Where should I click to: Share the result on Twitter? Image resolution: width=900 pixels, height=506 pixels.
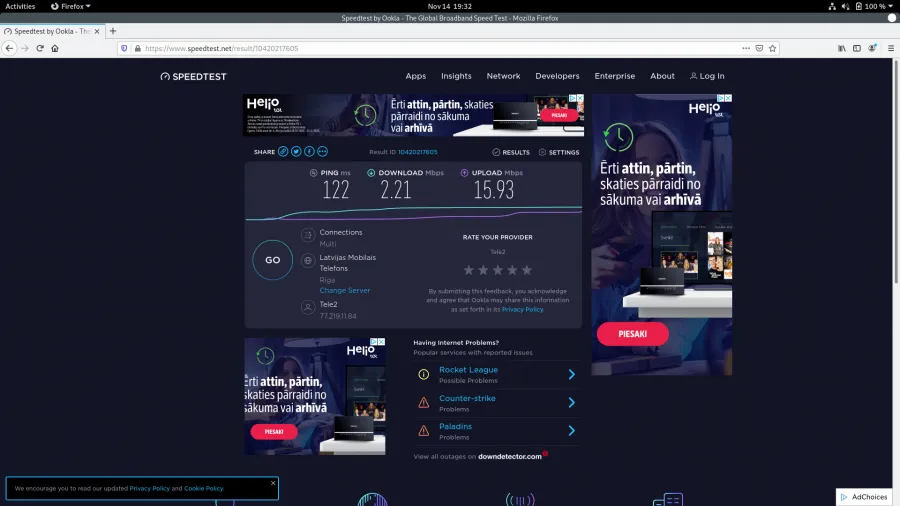pyautogui.click(x=296, y=151)
